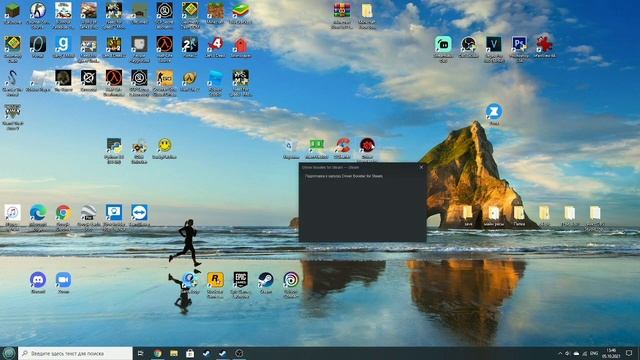This screenshot has width=640, height=360.
Task: Click the Driver Booster for Steam title bar
Action: [x=362, y=167]
